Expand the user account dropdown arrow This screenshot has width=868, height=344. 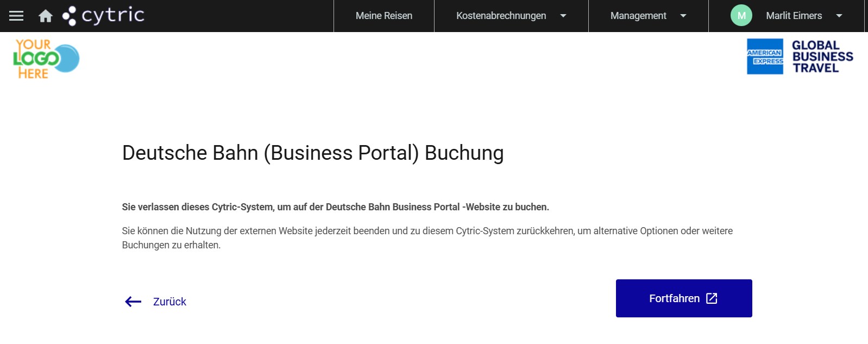click(839, 16)
